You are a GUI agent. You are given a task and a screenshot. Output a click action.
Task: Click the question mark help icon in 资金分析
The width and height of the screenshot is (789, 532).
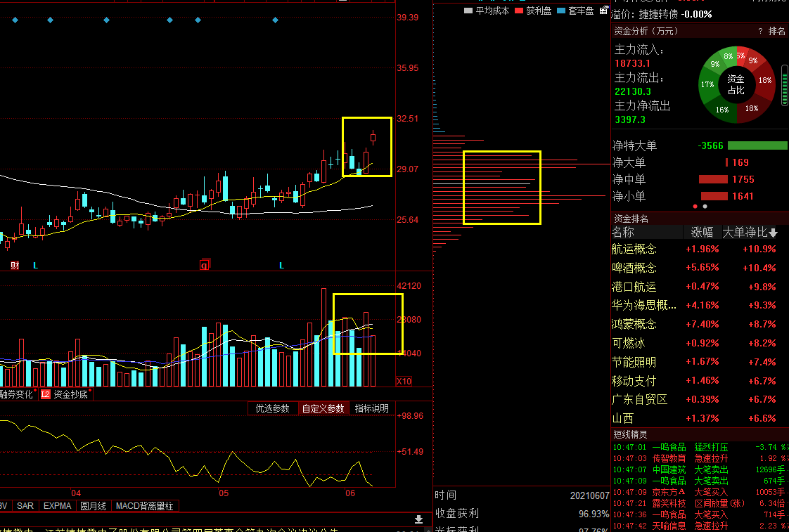pos(759,31)
